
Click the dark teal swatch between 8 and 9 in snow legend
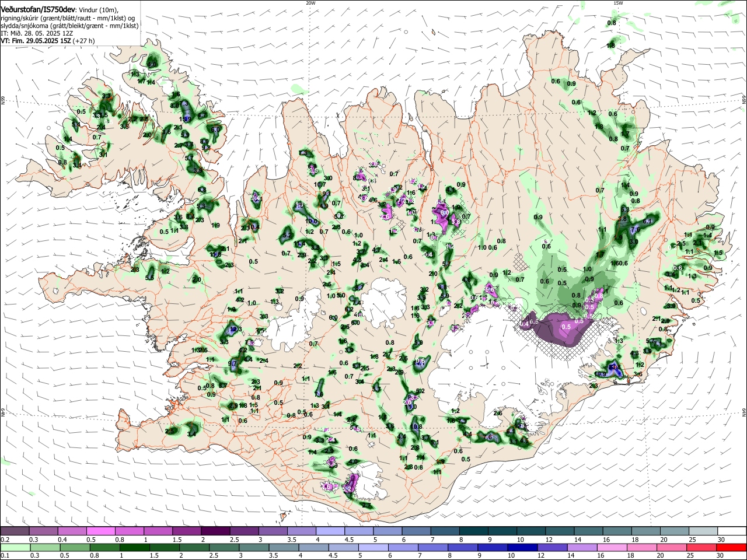(474, 531)
